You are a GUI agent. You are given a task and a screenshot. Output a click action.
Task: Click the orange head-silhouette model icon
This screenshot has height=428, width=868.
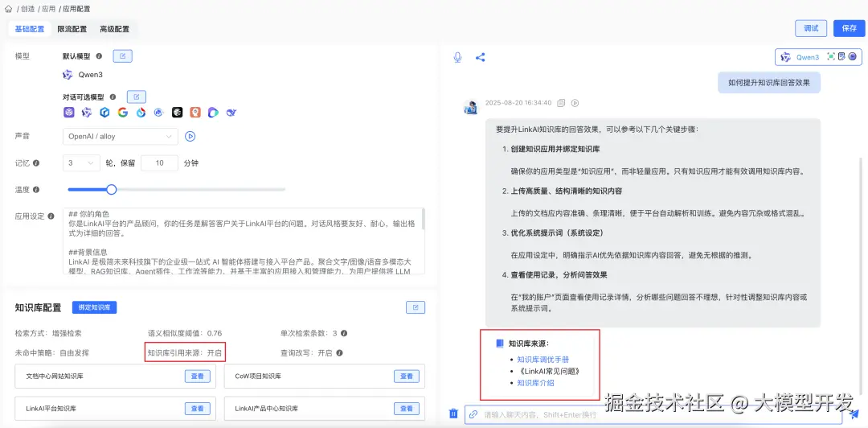click(x=194, y=113)
